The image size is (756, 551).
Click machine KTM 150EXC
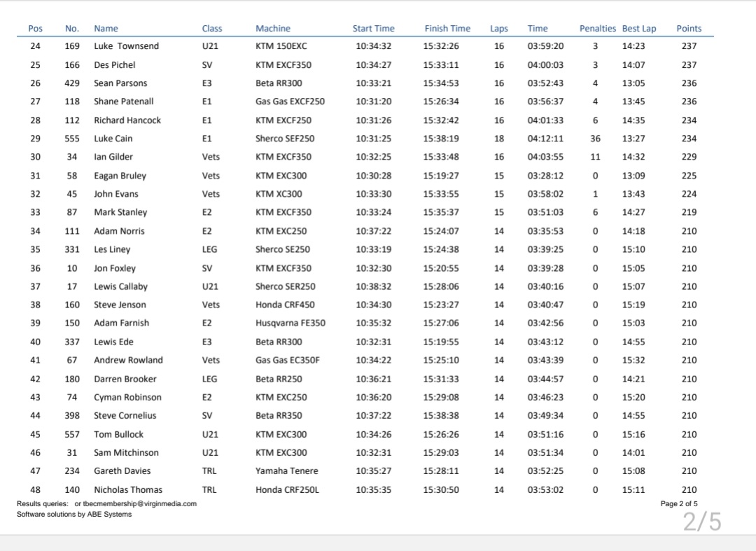click(x=281, y=46)
